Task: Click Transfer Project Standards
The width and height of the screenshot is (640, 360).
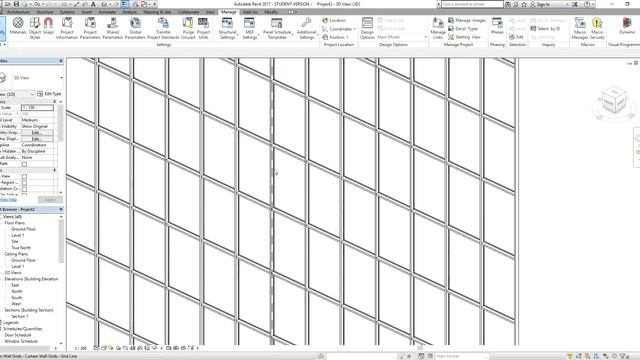Action: click(x=163, y=27)
